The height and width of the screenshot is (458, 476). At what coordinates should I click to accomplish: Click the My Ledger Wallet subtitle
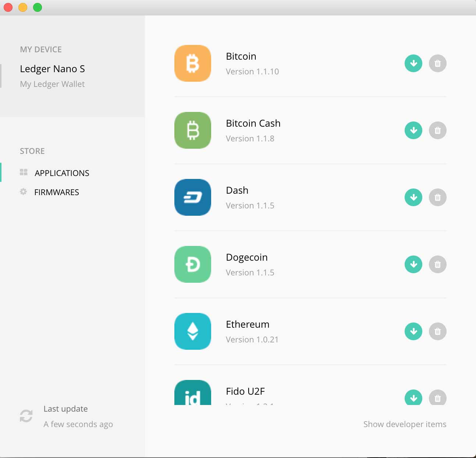point(52,84)
